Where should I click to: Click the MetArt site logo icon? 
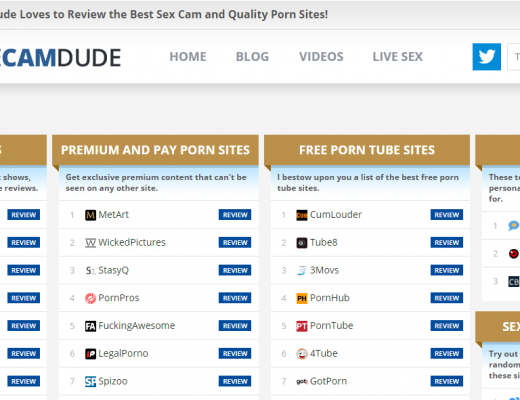pos(90,215)
